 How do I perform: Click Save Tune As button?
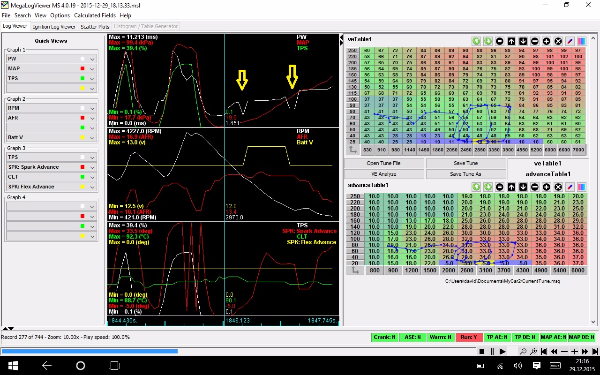tap(466, 174)
